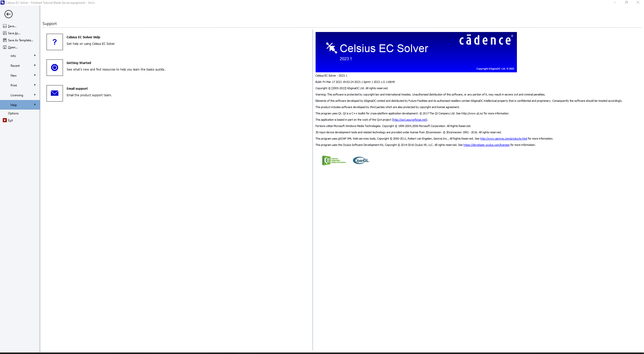Click the Save icon in sidebar
Viewport: 644px width, 354px height.
(x=4, y=26)
